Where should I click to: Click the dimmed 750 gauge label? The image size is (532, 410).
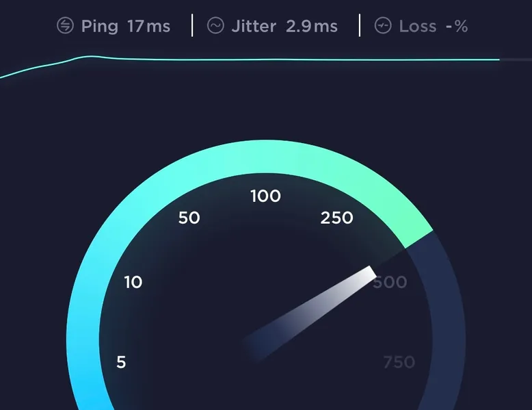click(x=399, y=362)
